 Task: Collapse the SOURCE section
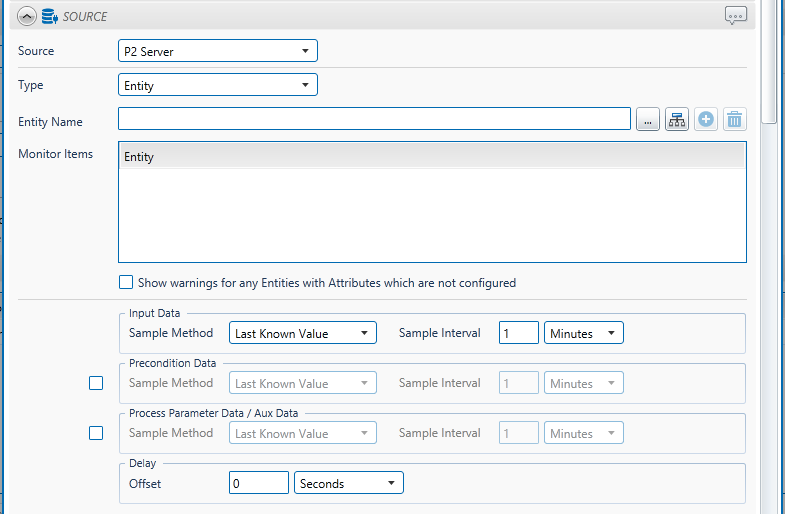click(x=27, y=16)
